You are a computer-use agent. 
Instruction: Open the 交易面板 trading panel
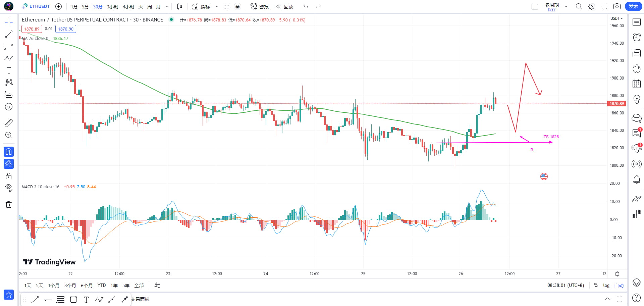140,299
